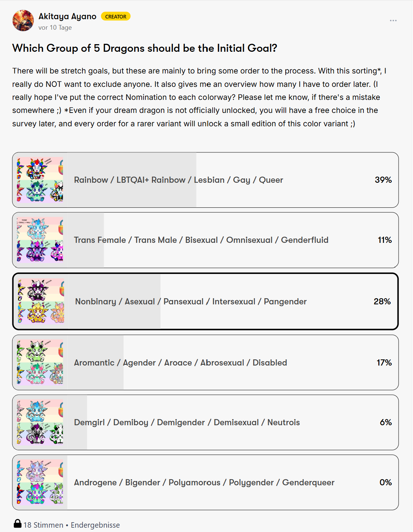Select the Rainbow / Lesbian / Gay / Queer option
Viewport: 413px width, 532px height.
coord(178,180)
